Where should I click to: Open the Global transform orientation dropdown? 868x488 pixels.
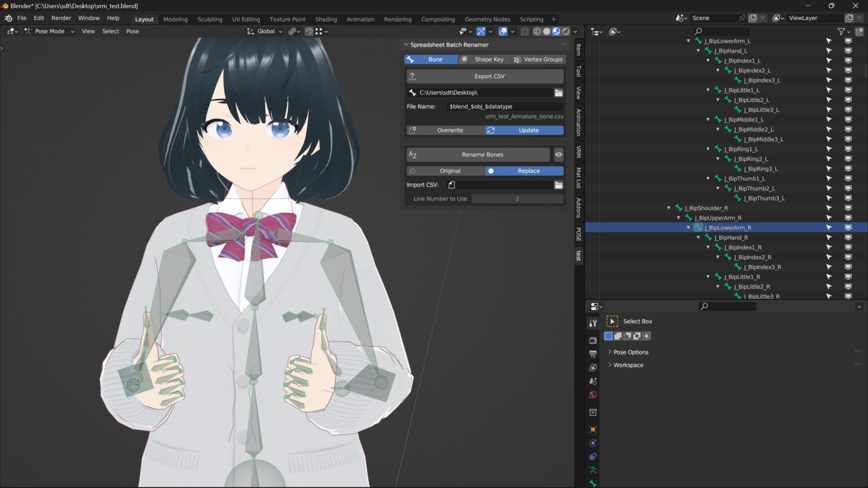[264, 31]
